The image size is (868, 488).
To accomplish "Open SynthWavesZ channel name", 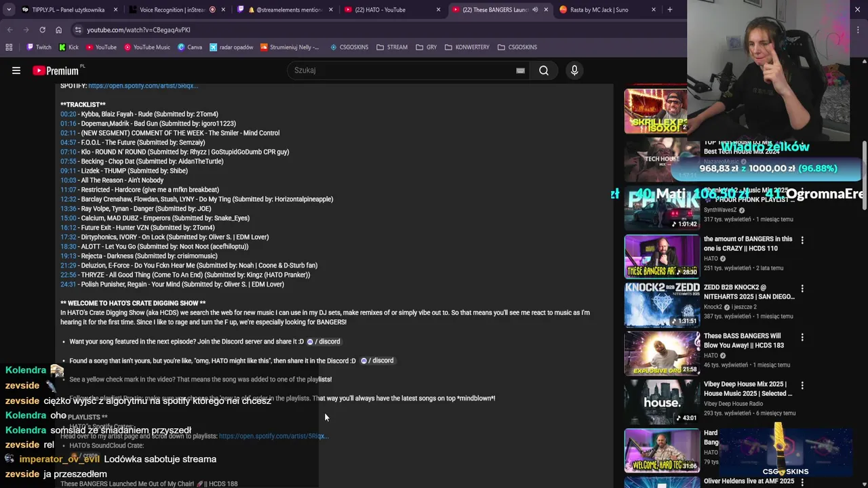I will (721, 210).
